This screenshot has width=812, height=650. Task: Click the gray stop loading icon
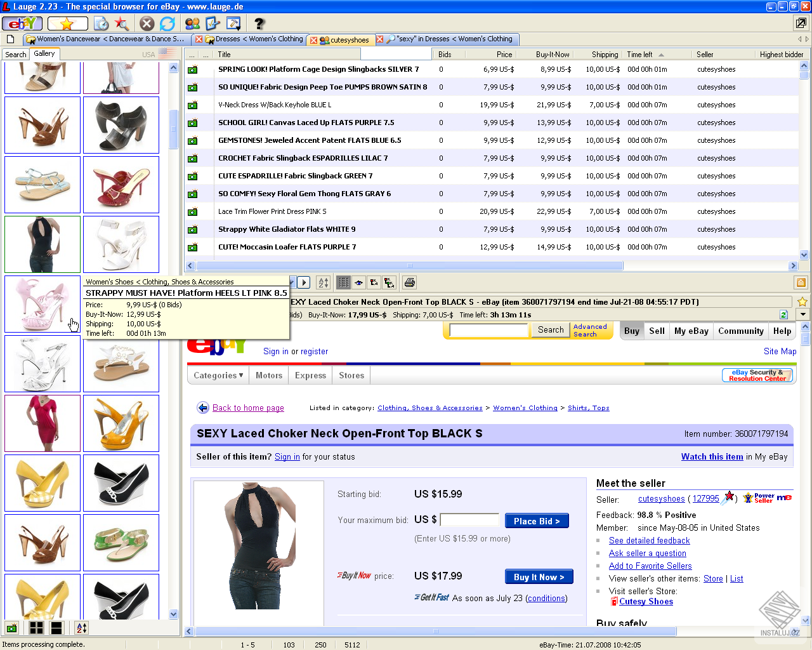pos(147,23)
